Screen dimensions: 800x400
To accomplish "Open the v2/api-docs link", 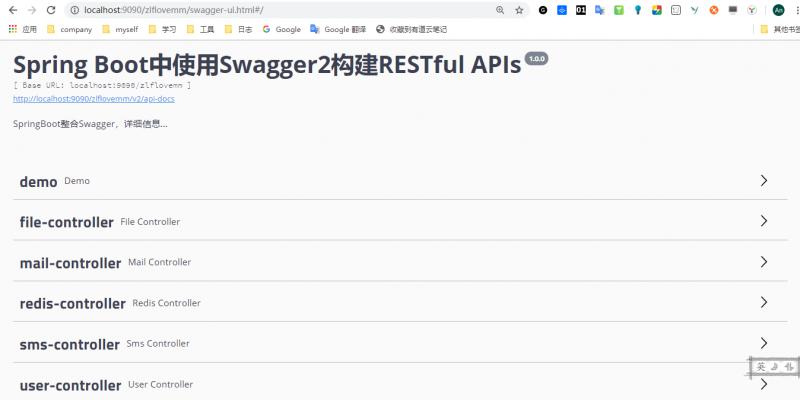I will (94, 99).
